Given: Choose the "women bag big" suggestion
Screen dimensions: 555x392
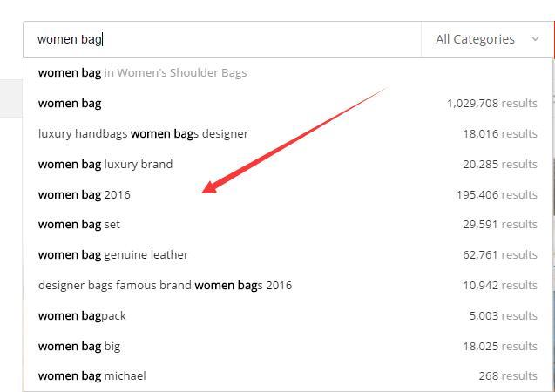Looking at the screenshot, I should (79, 346).
